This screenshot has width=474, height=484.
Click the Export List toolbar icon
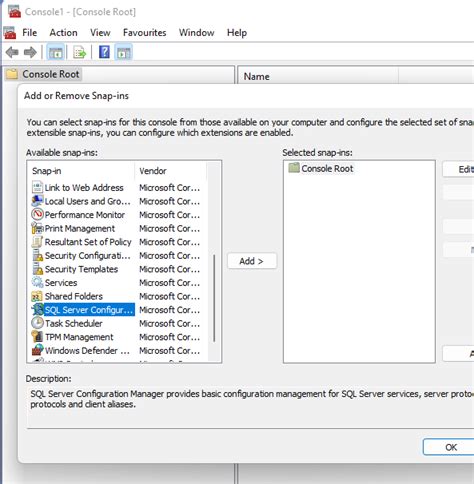click(x=79, y=52)
